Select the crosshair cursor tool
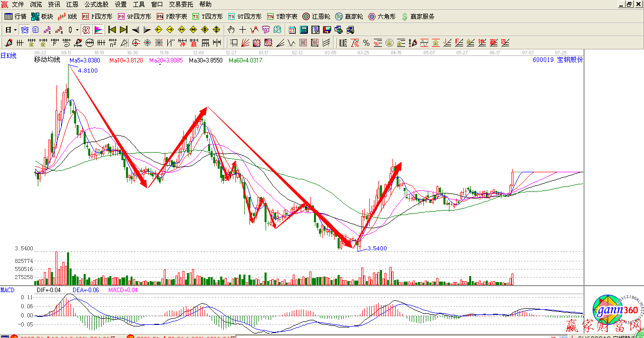Screen dimensions: 644x338 [x=243, y=30]
